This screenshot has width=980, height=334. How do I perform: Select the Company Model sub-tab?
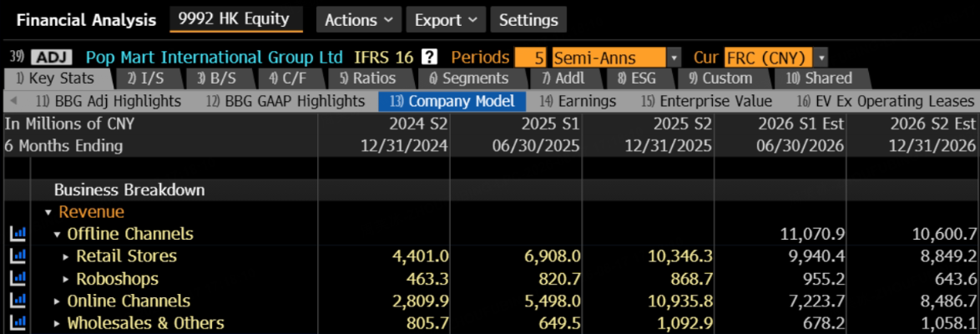point(452,101)
